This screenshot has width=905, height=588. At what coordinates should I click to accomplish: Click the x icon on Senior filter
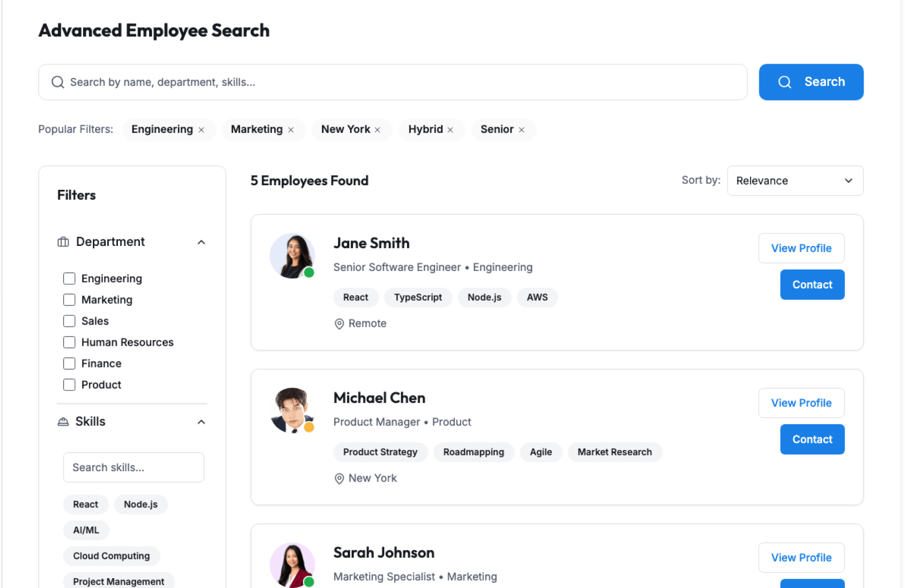tap(521, 130)
